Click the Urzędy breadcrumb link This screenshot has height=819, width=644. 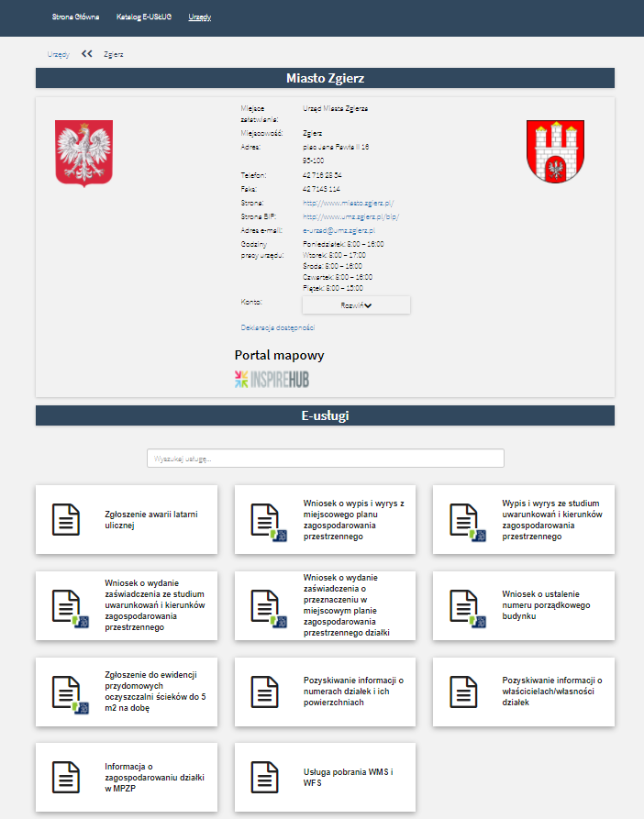[x=58, y=54]
